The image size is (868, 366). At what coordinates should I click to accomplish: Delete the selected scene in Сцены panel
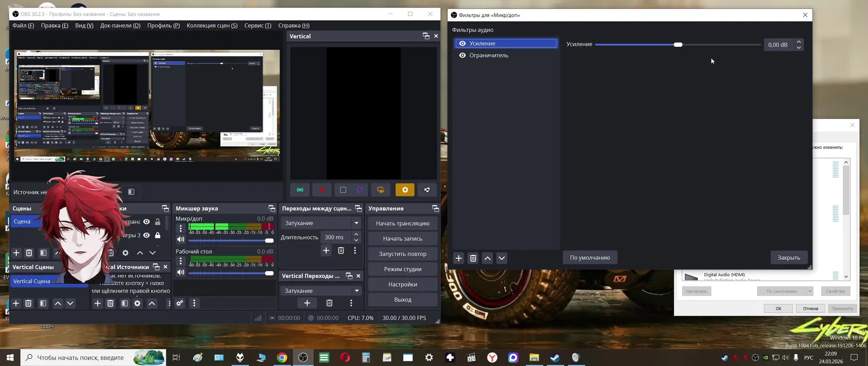[29, 253]
